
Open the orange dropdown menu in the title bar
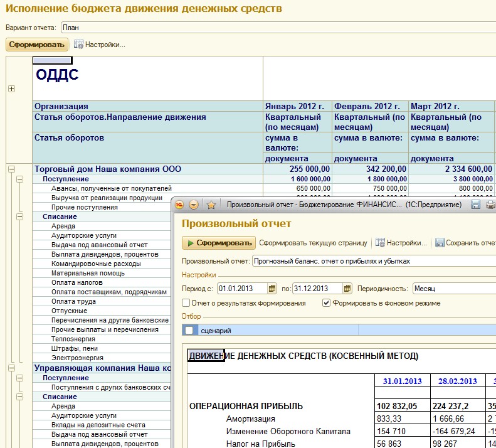194,205
